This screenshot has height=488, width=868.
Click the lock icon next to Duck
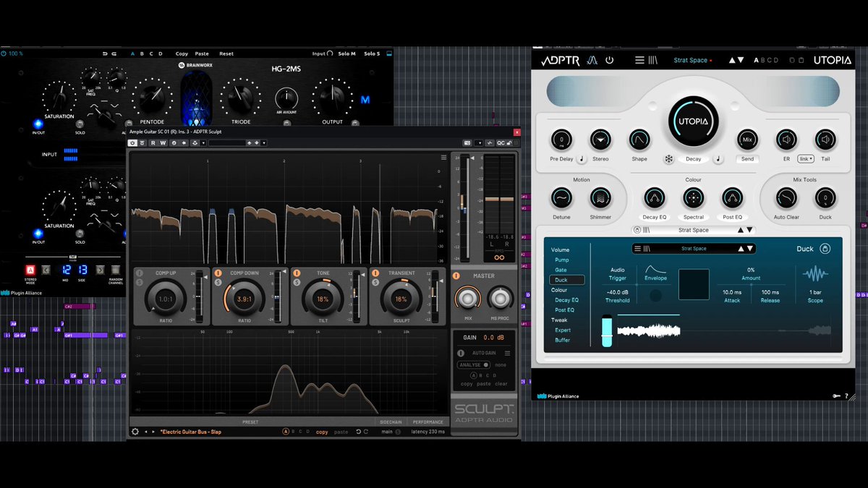tap(825, 249)
